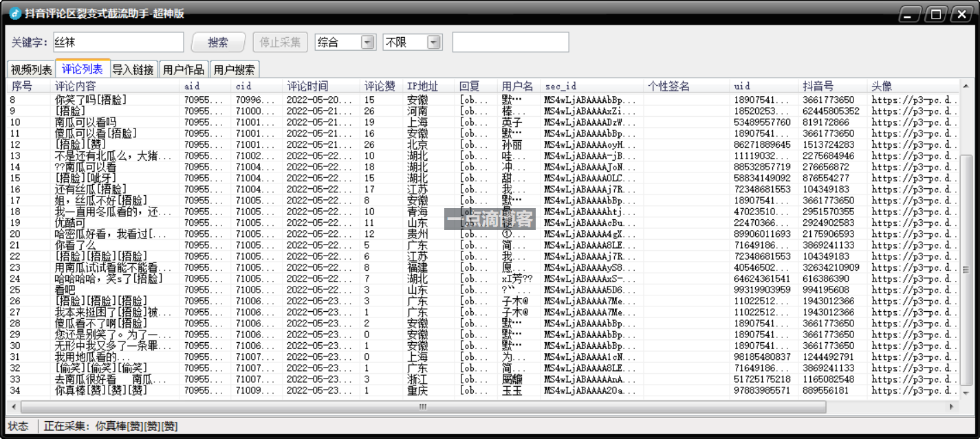This screenshot has width=980, height=439.
Task: Select the comment 南瓜可以看吗
Action: pyautogui.click(x=85, y=122)
